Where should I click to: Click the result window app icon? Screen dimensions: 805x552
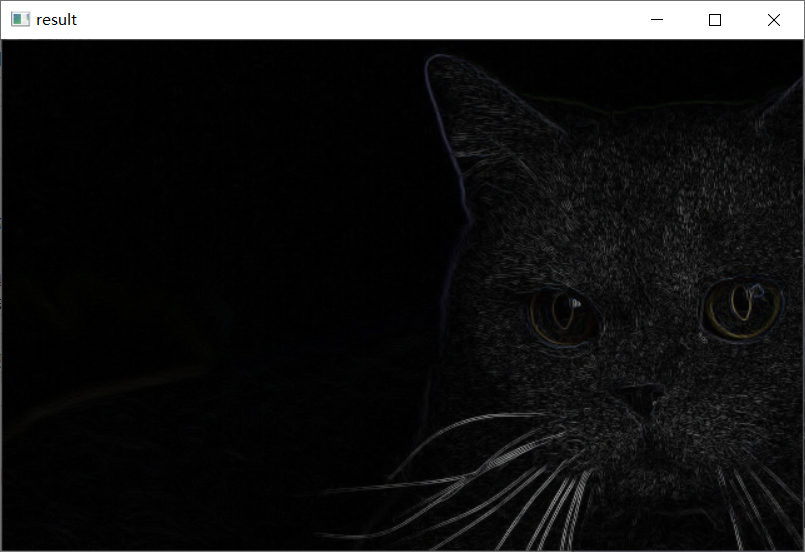pyautogui.click(x=20, y=20)
